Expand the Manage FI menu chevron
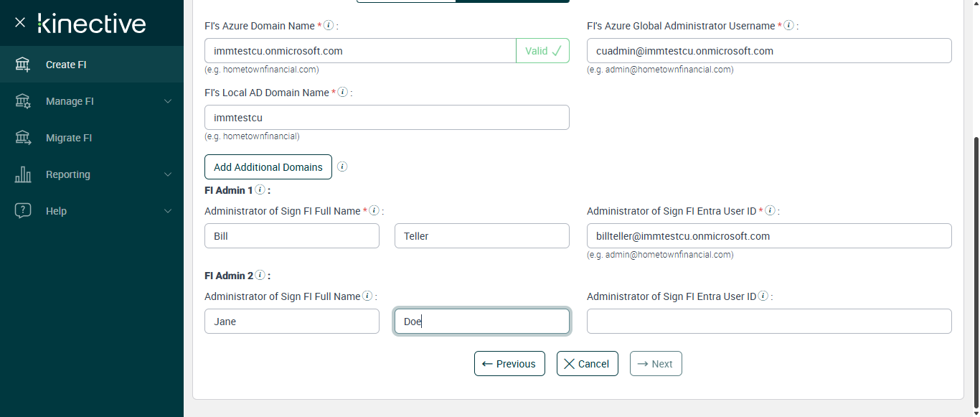This screenshot has height=417, width=980. click(168, 101)
